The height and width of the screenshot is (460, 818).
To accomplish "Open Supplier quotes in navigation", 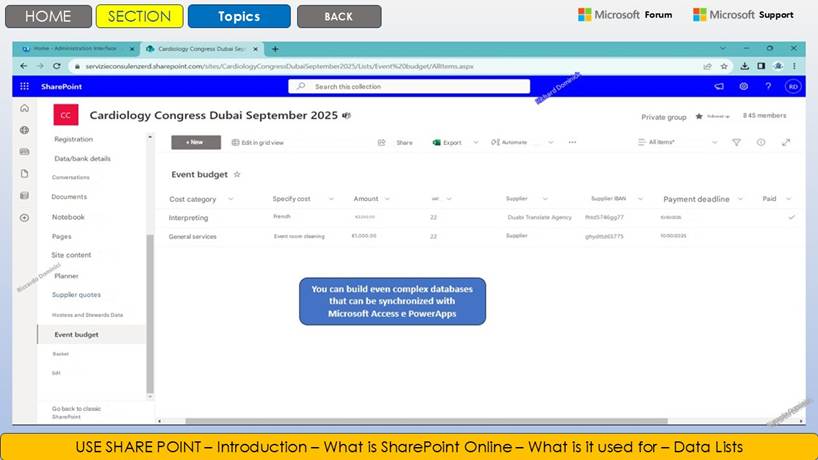I will [76, 295].
